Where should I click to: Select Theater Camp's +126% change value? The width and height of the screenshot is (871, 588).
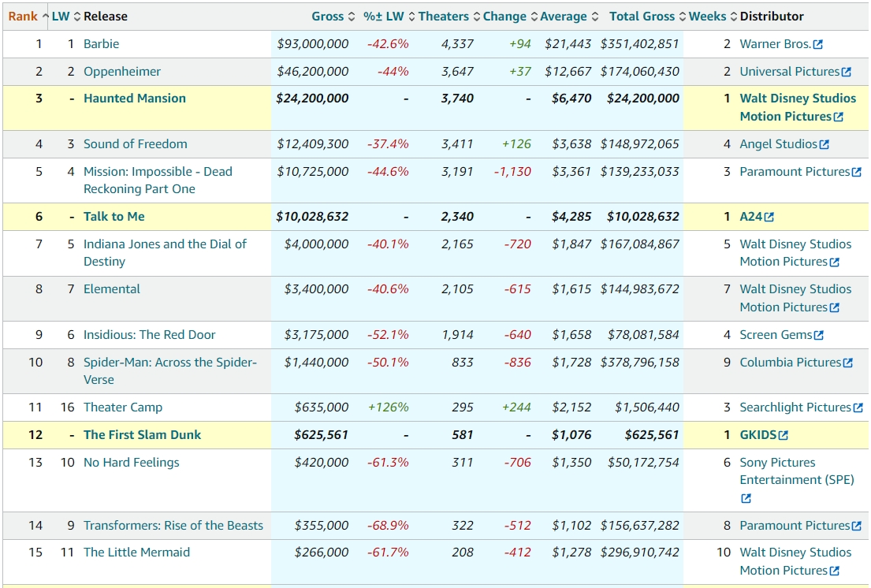(x=389, y=407)
